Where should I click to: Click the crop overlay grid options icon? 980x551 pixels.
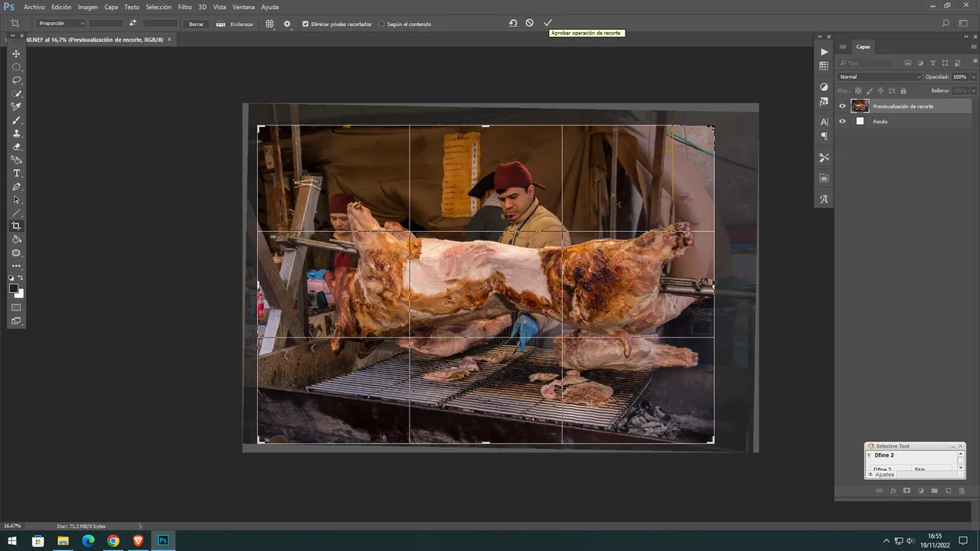(269, 24)
